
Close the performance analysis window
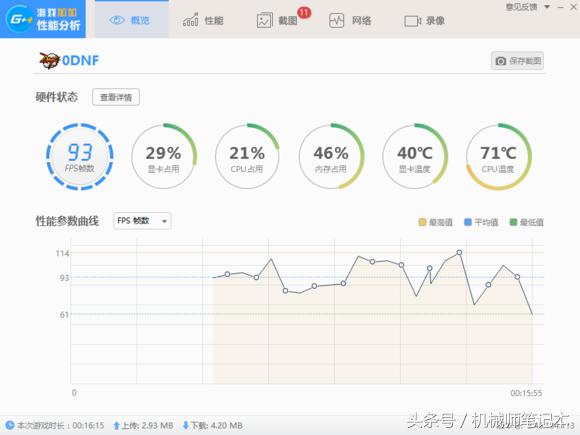(573, 7)
